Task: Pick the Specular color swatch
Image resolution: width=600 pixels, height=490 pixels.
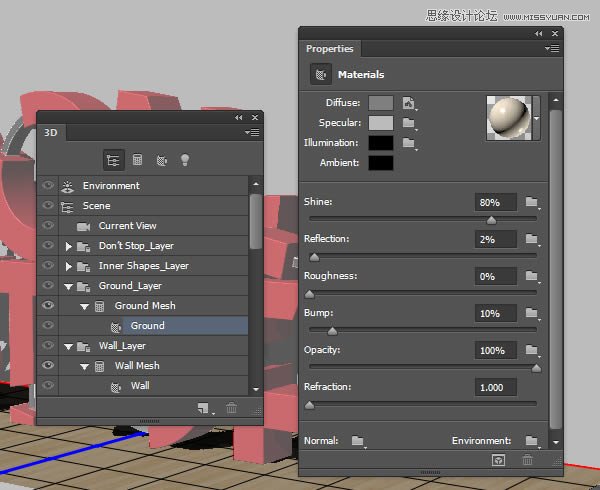Action: pos(381,123)
